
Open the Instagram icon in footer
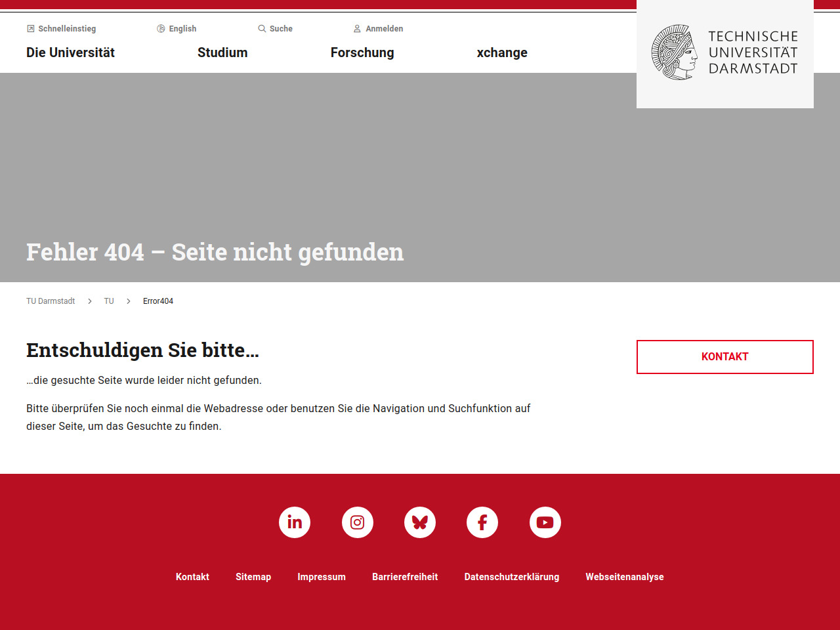[358, 522]
